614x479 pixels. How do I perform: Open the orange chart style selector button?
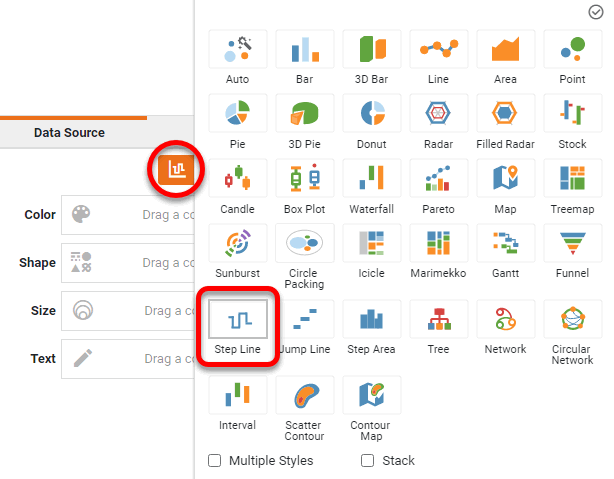coord(177,169)
